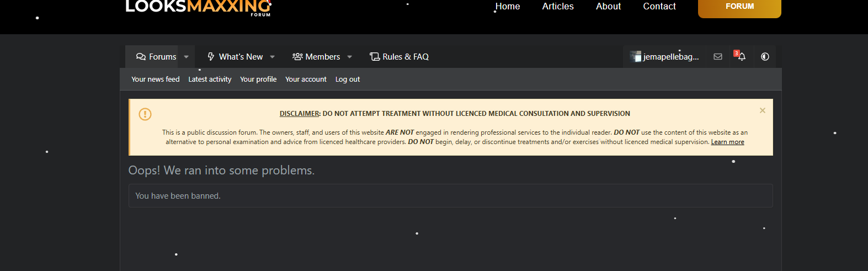Click the jemapellebag user avatar
The image size is (868, 271).
pos(636,57)
